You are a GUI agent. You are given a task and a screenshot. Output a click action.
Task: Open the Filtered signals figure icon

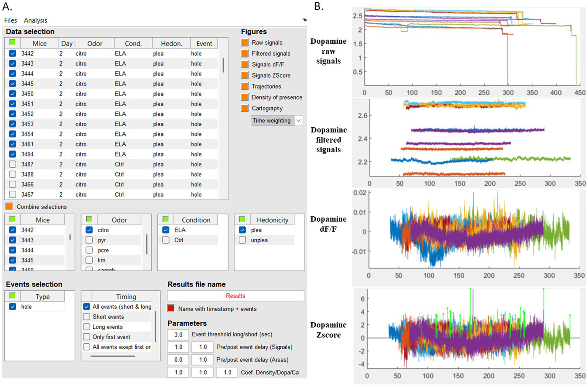pyautogui.click(x=244, y=53)
